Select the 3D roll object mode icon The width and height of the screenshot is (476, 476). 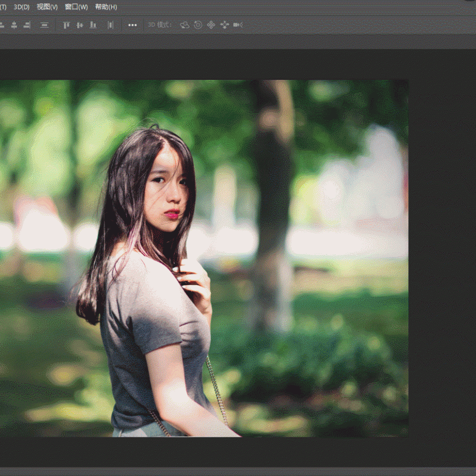point(198,25)
